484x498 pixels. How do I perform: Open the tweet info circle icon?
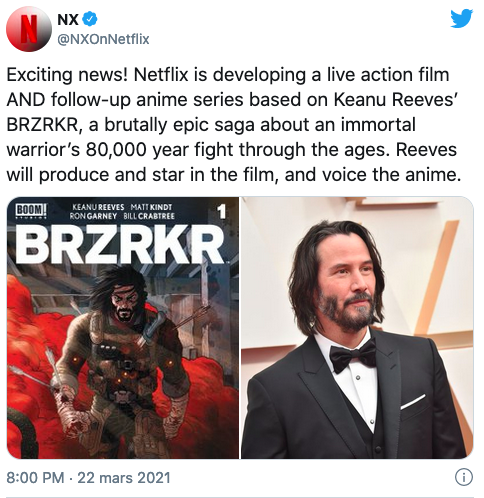(x=464, y=477)
